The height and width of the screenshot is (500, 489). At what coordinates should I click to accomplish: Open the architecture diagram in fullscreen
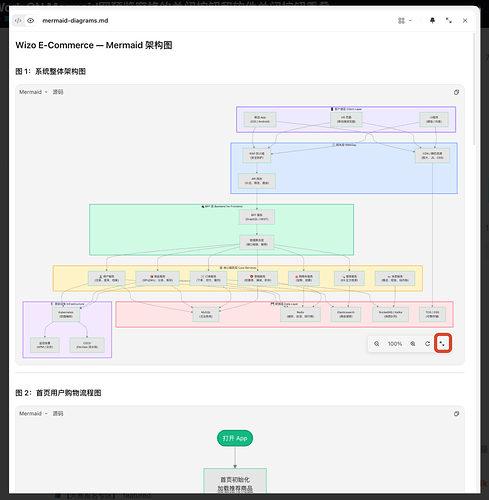coord(443,343)
